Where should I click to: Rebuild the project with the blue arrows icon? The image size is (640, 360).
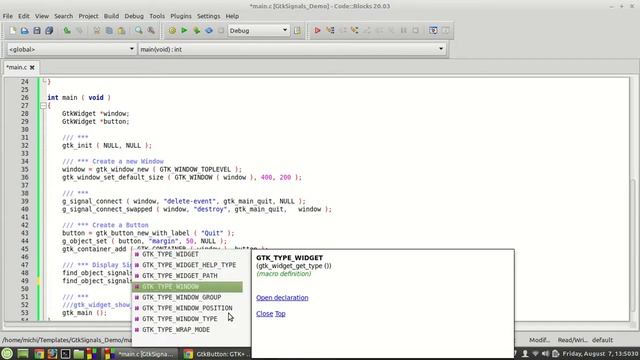tap(209, 31)
